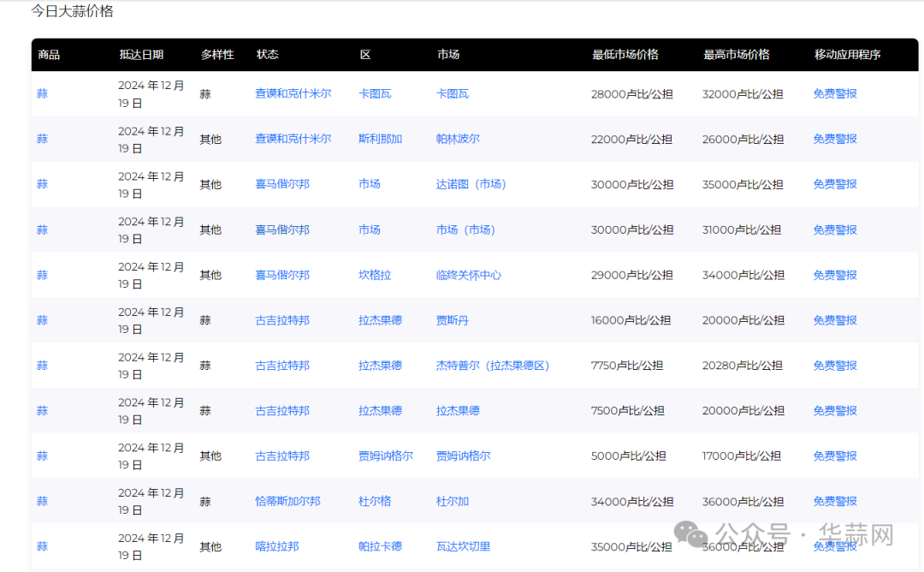Screen dimensions: 924x572
Task: Click the 32000卢比/公担 maximum price
Action: (743, 94)
